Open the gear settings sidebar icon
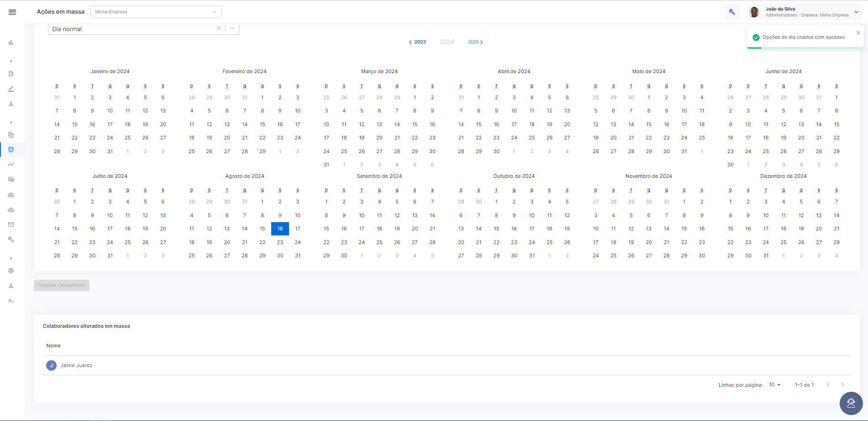 pyautogui.click(x=11, y=271)
